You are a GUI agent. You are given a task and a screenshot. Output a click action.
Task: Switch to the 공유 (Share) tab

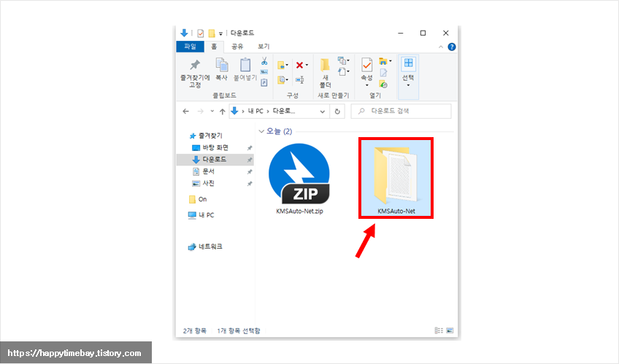tap(237, 47)
